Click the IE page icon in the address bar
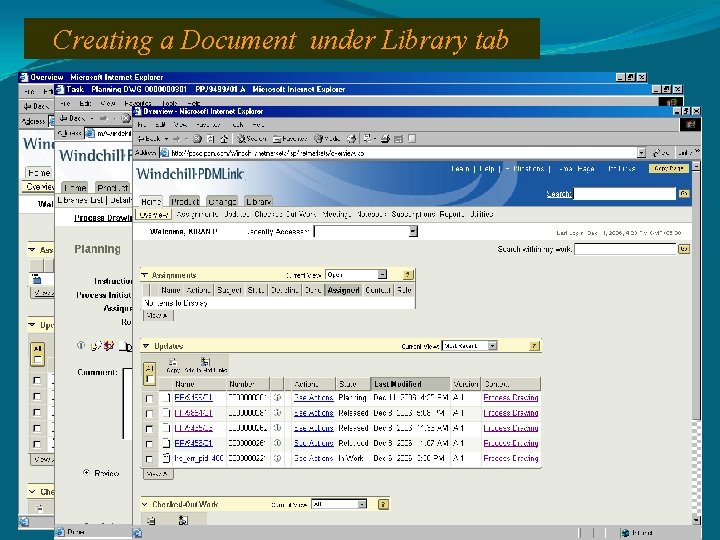 tap(164, 153)
